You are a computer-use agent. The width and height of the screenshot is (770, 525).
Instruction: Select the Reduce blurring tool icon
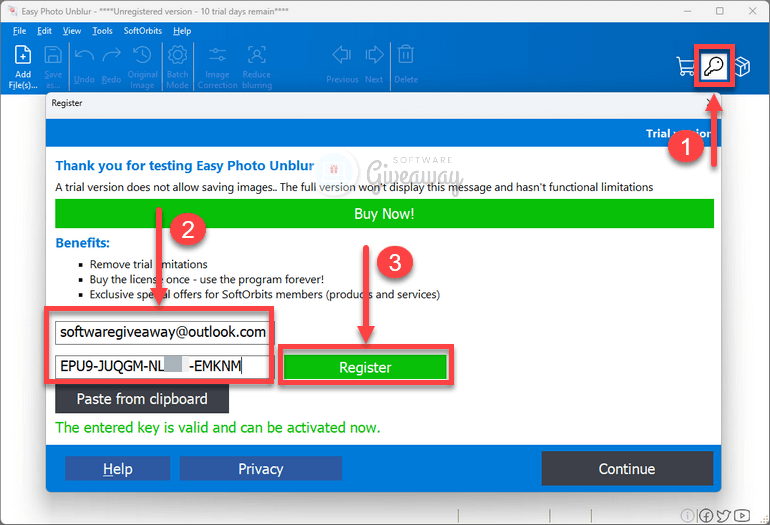[x=256, y=55]
